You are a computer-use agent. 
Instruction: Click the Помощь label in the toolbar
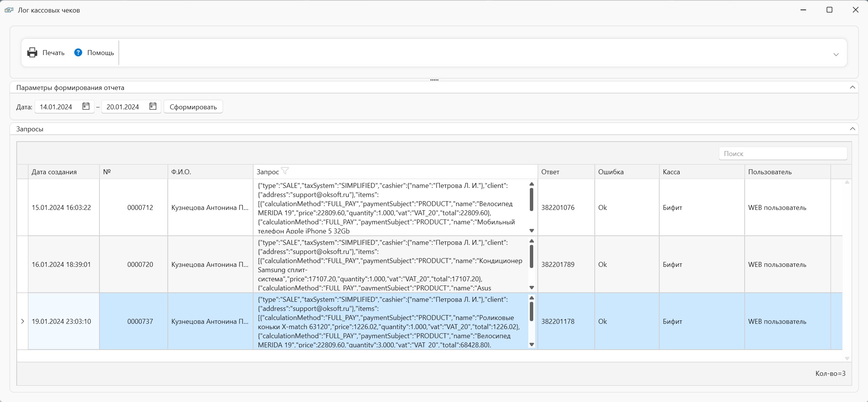point(101,53)
